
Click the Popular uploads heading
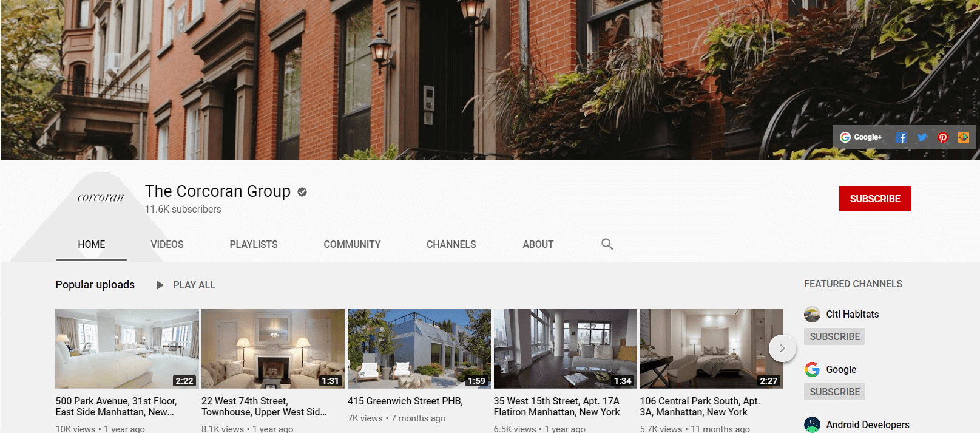95,285
